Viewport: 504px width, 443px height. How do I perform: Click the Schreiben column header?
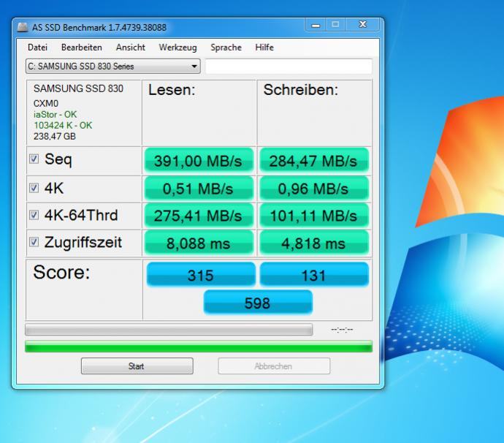coord(301,90)
